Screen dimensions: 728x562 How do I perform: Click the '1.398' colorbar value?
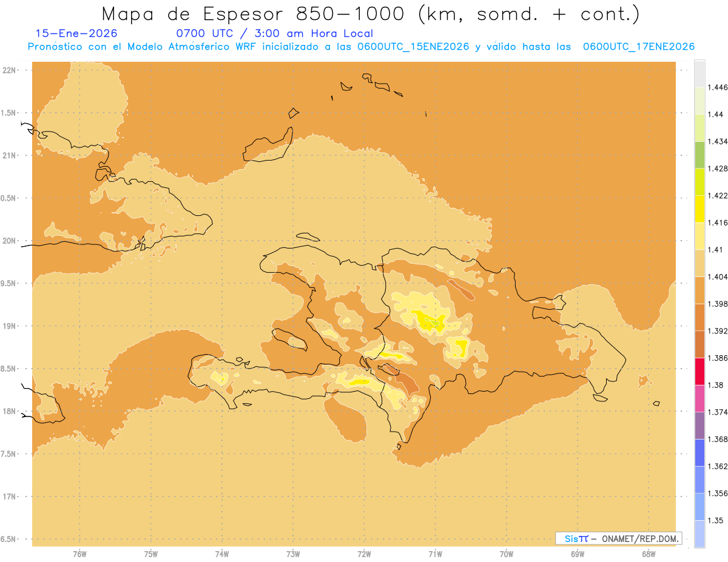point(717,304)
